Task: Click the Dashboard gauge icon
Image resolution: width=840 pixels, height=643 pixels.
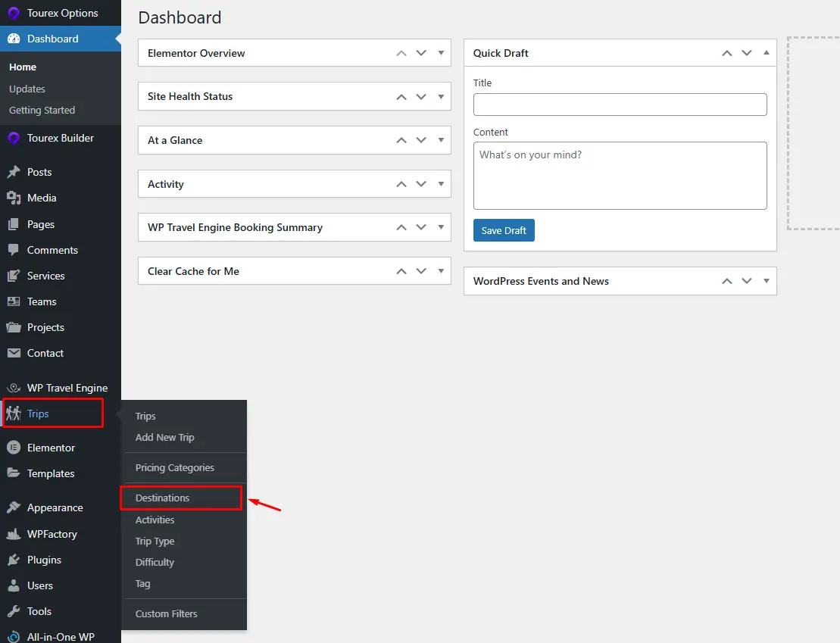Action: tap(14, 39)
